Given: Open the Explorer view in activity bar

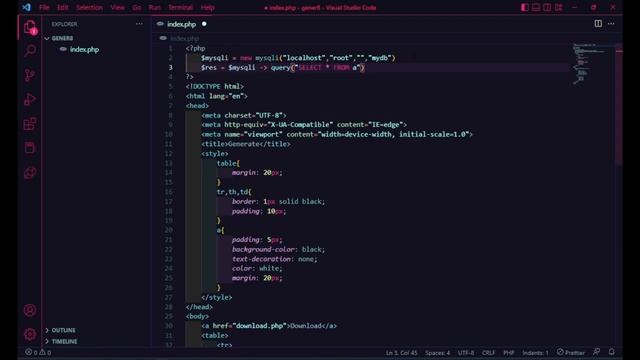Looking at the screenshot, I should (x=30, y=28).
